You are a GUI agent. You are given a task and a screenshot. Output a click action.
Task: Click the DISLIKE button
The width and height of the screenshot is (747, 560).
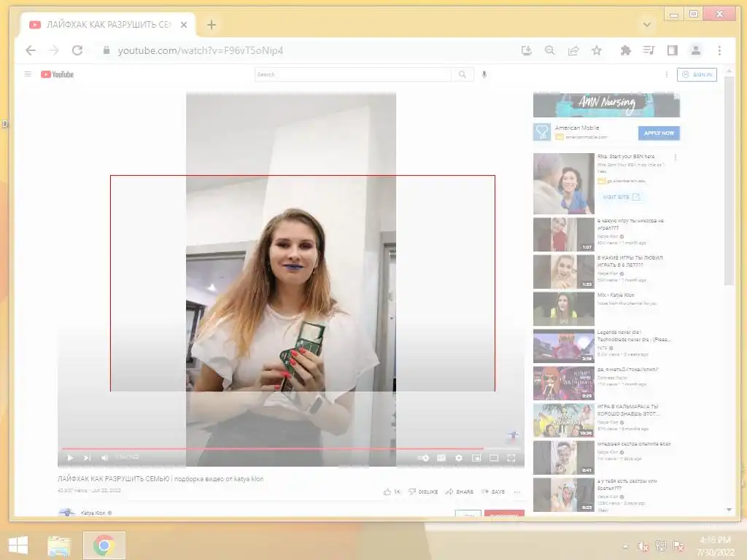click(x=423, y=492)
